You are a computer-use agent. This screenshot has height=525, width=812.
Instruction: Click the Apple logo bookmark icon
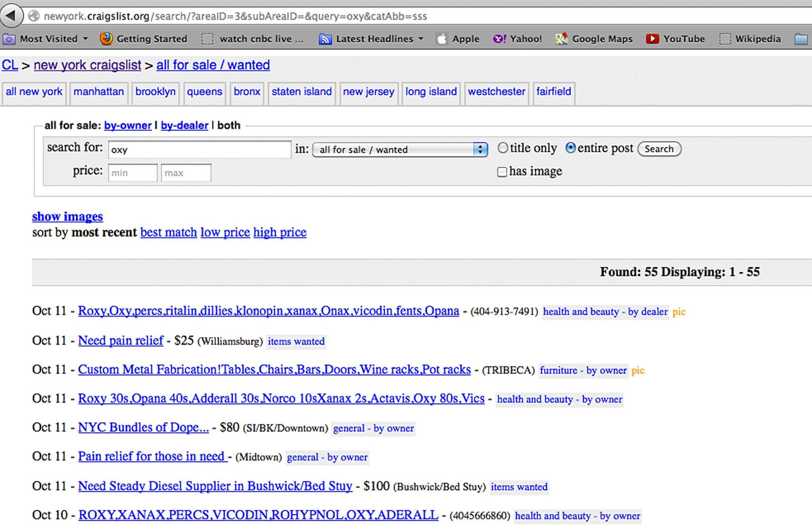point(442,39)
